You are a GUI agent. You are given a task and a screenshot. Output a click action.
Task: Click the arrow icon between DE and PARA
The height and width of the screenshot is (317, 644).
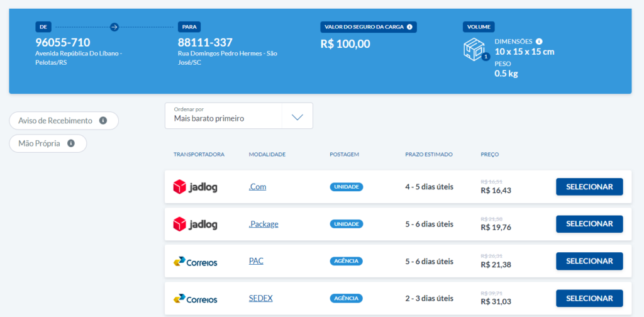[x=114, y=27]
